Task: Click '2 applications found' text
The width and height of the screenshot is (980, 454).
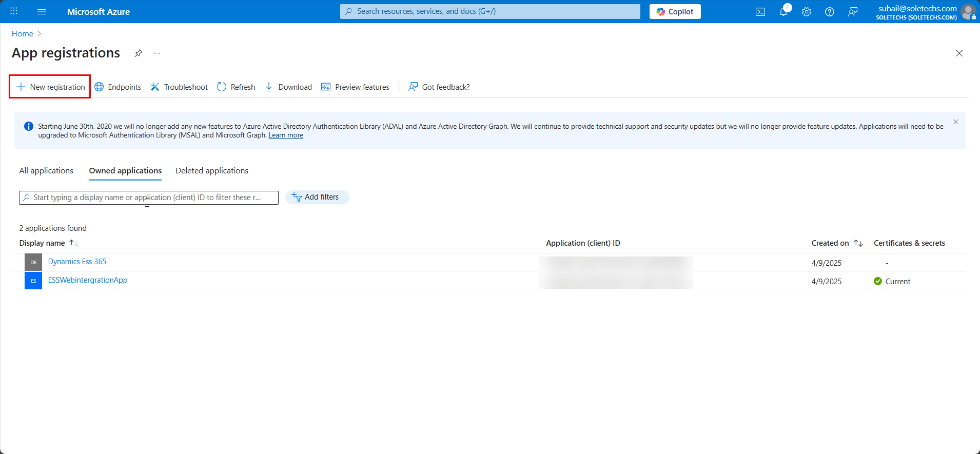Action: point(53,228)
